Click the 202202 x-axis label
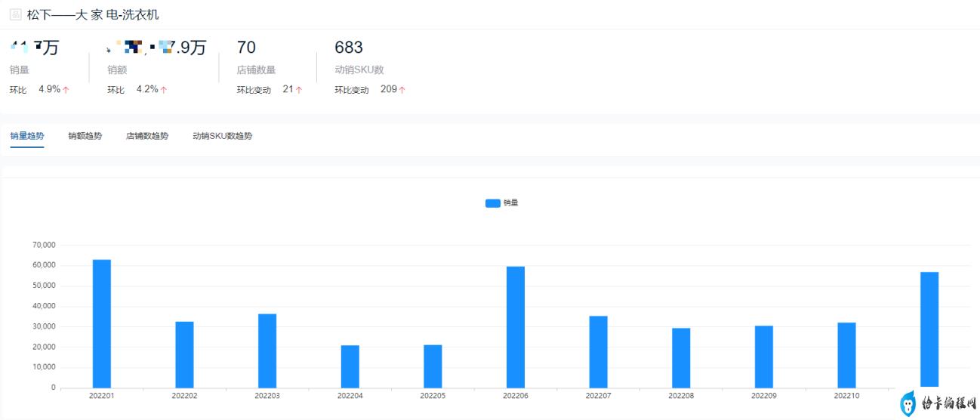 (184, 396)
